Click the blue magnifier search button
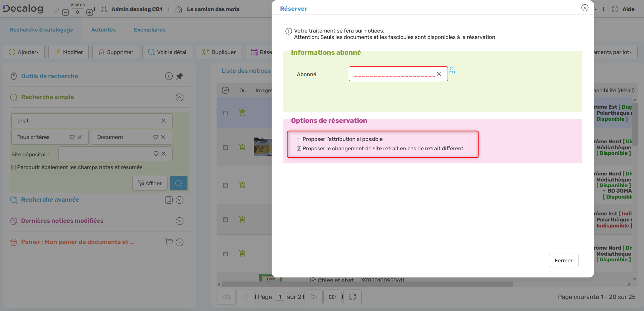Image resolution: width=644 pixels, height=311 pixels. pyautogui.click(x=179, y=183)
